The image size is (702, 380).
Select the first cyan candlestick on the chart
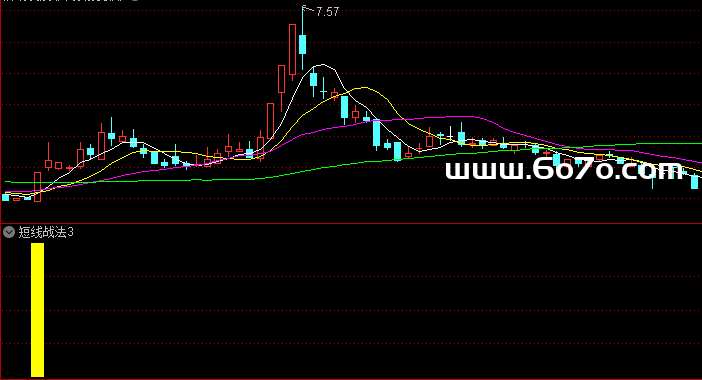click(x=6, y=197)
